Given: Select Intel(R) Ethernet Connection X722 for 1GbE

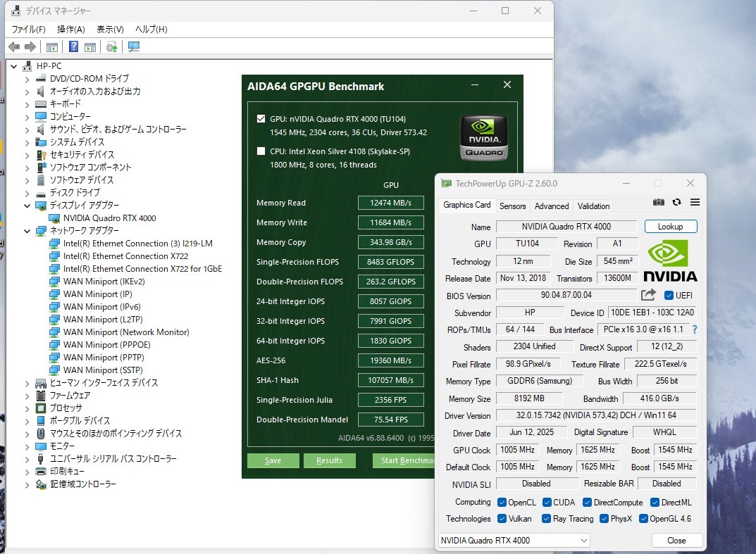Looking at the screenshot, I should pos(143,269).
